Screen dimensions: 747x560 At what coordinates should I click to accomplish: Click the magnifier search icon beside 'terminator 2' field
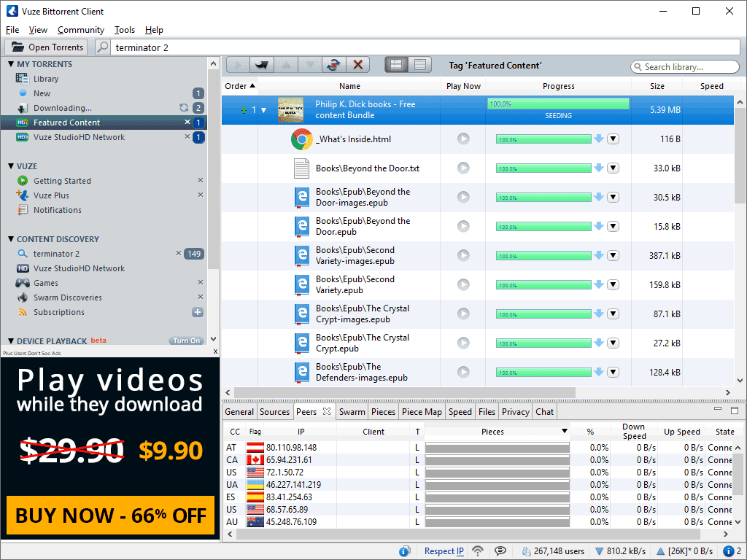click(x=102, y=47)
